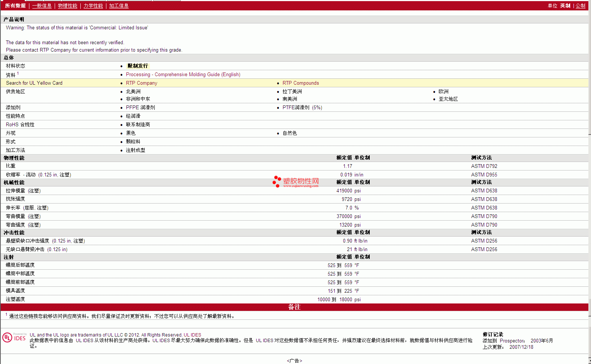Click 非洲和中东 availability region
Viewport: 591px width, 364px height.
138,99
